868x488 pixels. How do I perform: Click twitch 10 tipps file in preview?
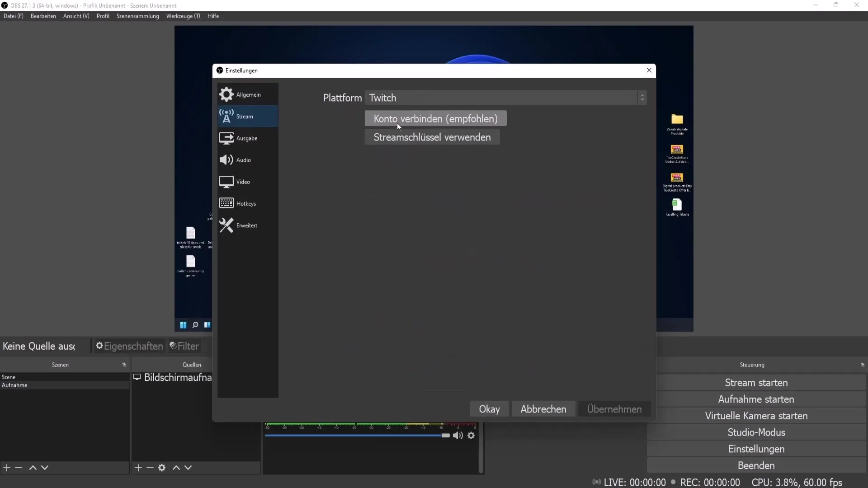(x=191, y=238)
